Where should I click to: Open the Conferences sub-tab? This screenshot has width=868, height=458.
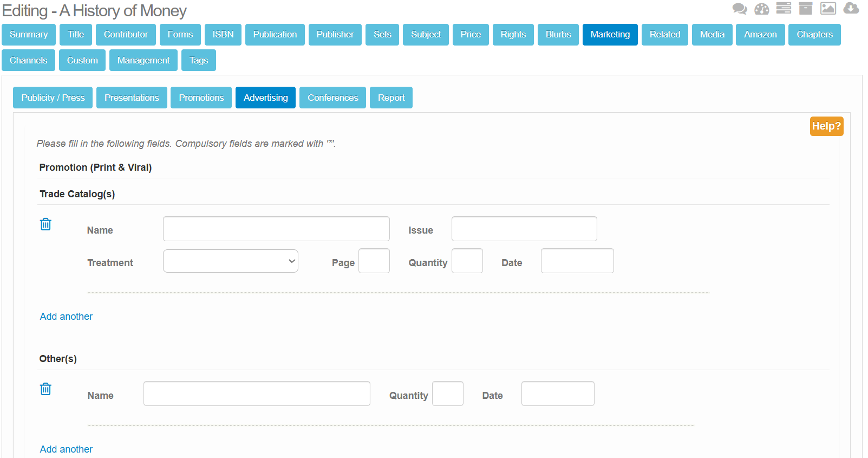pyautogui.click(x=332, y=98)
